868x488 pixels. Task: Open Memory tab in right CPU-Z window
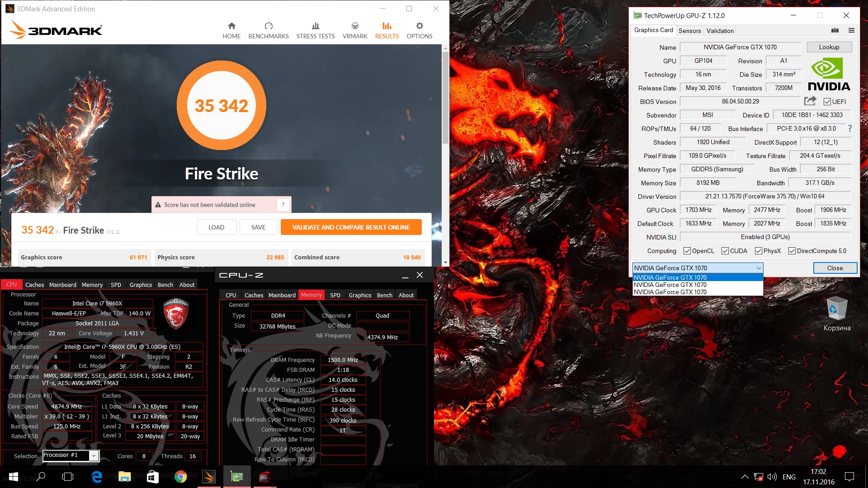coord(311,295)
